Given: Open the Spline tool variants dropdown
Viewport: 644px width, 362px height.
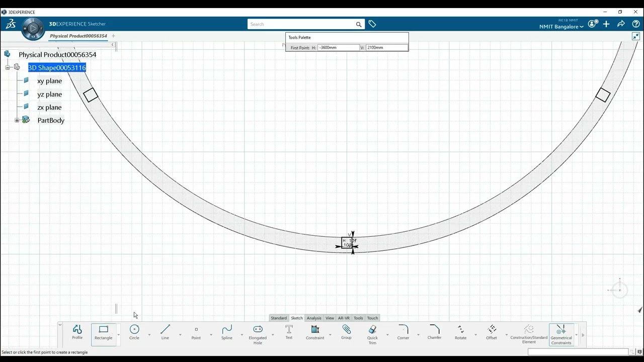Looking at the screenshot, I should click(x=242, y=335).
